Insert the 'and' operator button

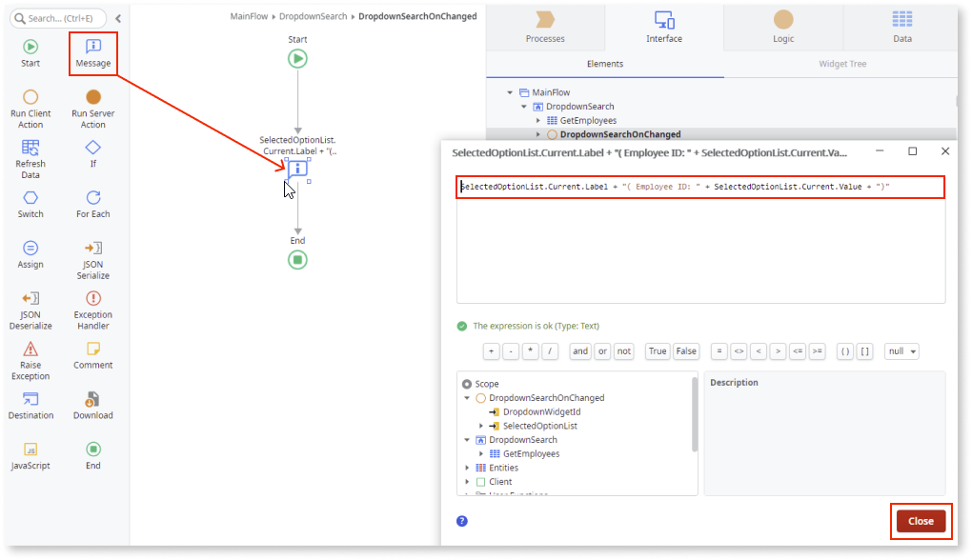click(580, 351)
